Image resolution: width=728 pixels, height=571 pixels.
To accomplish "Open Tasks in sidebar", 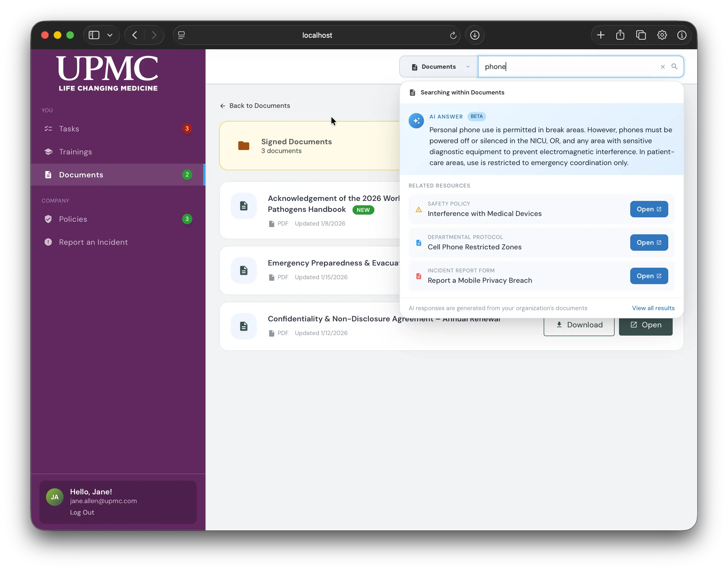I will pos(118,129).
